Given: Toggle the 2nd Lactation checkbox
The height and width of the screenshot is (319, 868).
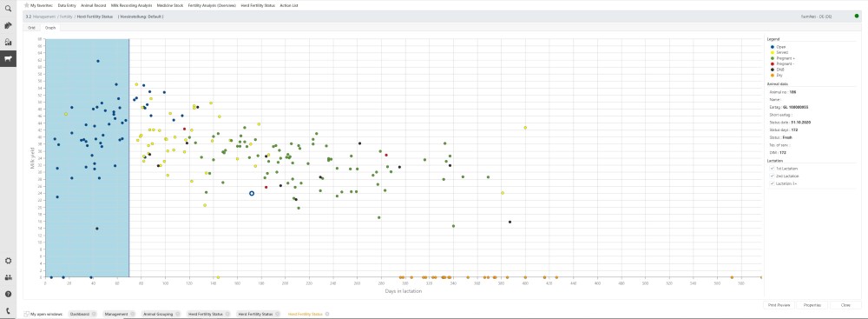Looking at the screenshot, I should pos(773,176).
